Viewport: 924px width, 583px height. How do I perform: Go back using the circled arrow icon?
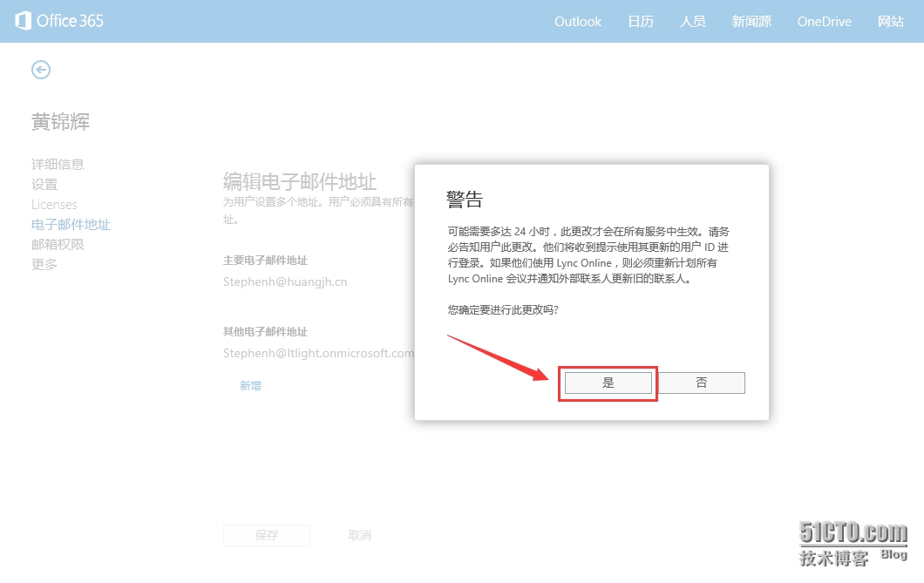tap(41, 70)
